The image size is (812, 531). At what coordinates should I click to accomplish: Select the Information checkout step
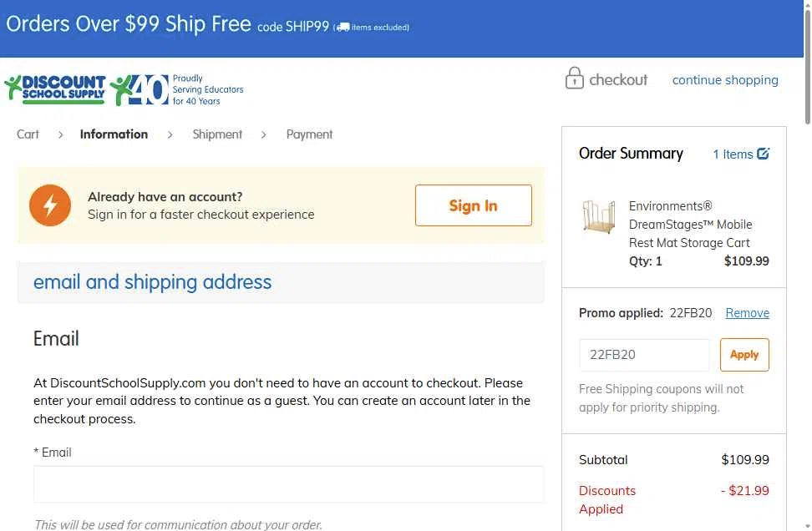(x=114, y=134)
